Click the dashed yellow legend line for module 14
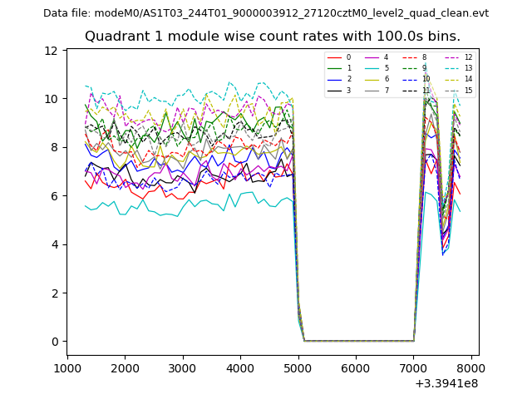The image size is (532, 399). [x=450, y=79]
